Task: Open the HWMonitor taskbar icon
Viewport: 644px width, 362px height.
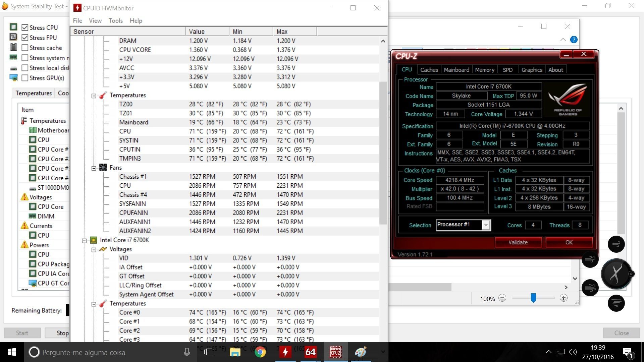Action: 285,352
